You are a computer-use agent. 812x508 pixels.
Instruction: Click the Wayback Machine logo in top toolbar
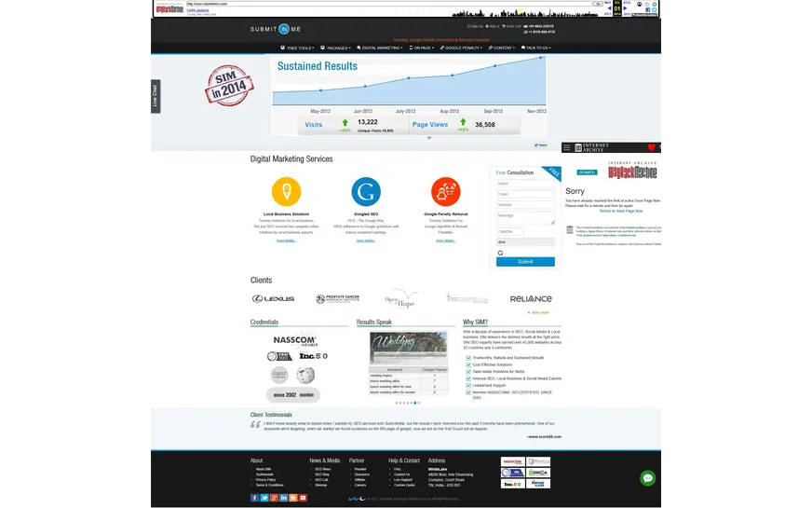tap(169, 8)
